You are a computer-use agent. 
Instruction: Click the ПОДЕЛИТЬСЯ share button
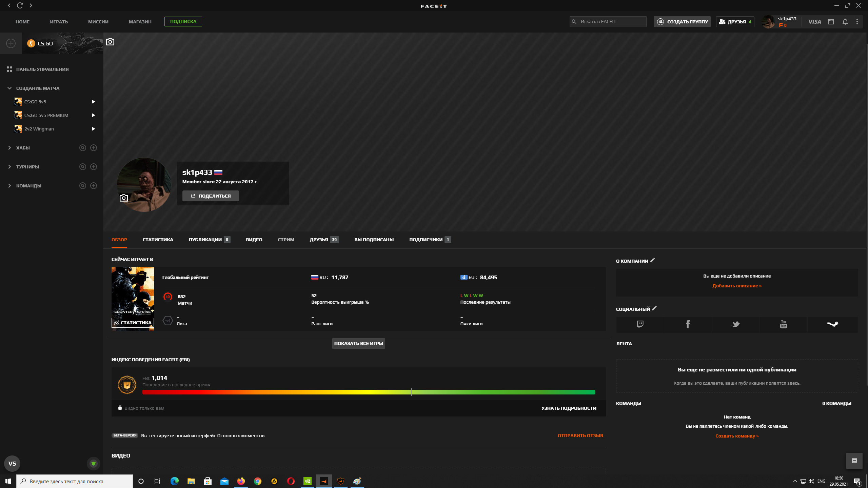(211, 196)
